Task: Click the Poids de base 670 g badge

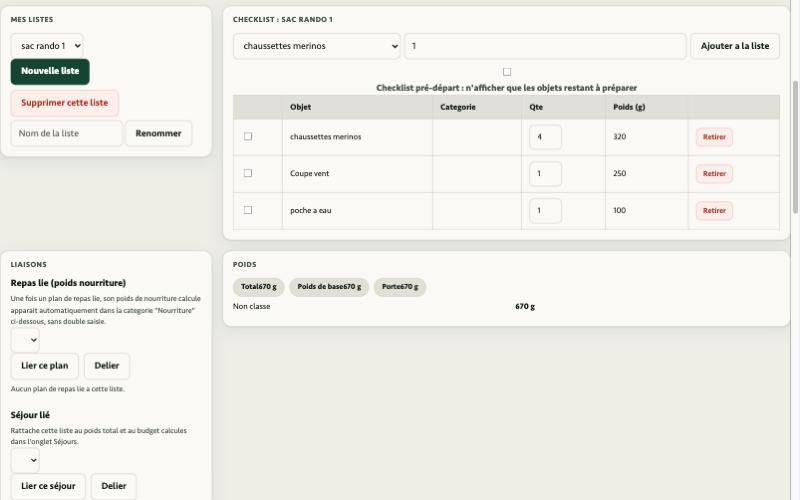Action: pyautogui.click(x=329, y=287)
